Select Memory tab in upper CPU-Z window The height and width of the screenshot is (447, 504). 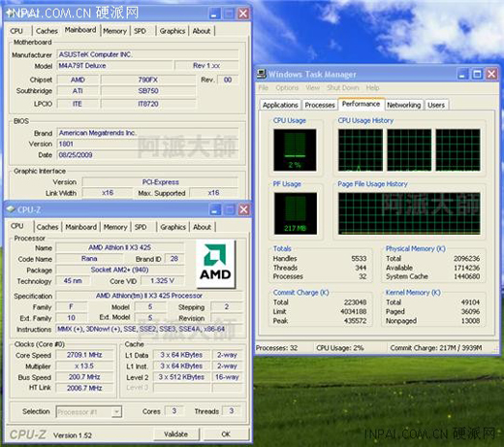115,31
